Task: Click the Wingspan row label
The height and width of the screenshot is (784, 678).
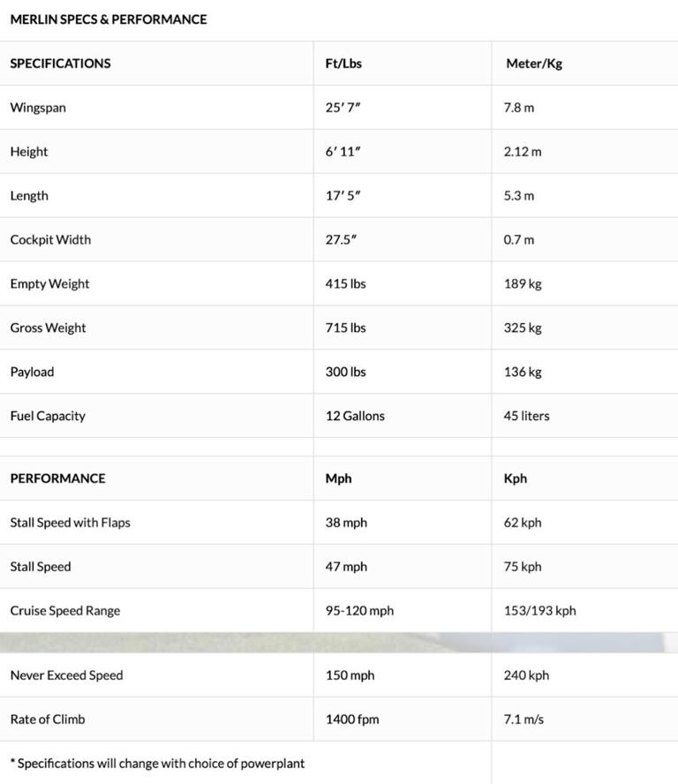Action: click(38, 108)
